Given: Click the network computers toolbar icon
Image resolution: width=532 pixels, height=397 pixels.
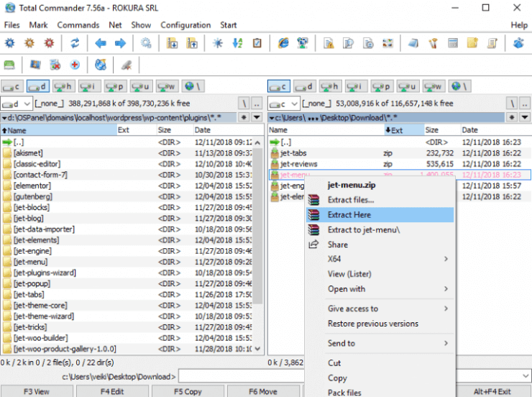Looking at the screenshot, I should [303, 43].
